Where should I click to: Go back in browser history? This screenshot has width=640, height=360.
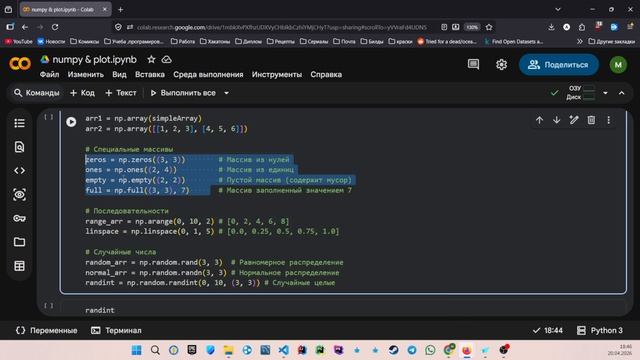(x=25, y=27)
